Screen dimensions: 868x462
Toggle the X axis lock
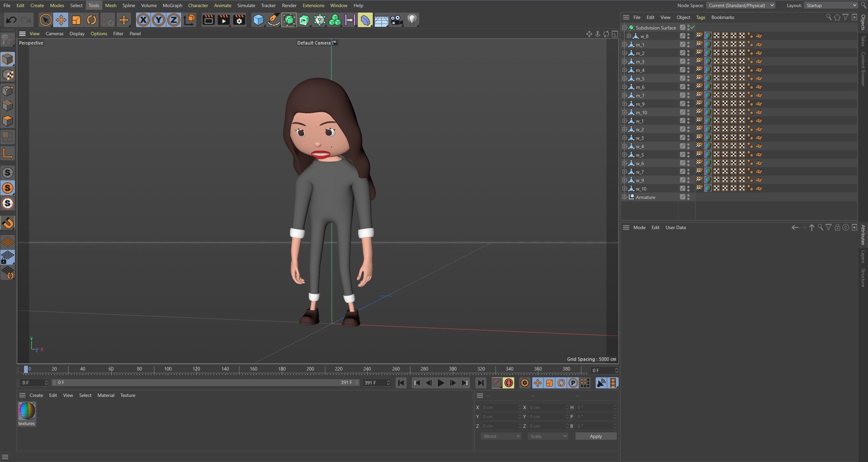[x=143, y=20]
